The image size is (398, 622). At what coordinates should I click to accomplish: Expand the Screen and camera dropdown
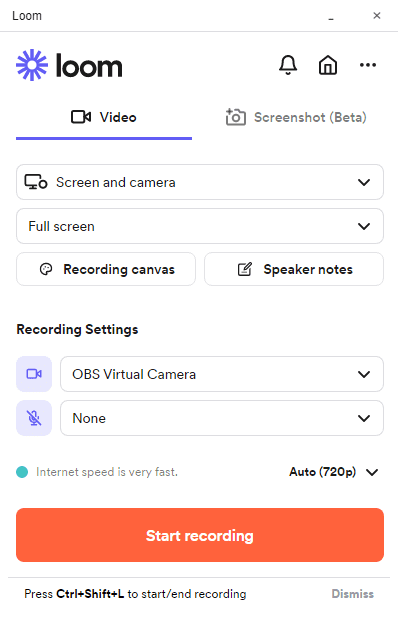tap(200, 182)
